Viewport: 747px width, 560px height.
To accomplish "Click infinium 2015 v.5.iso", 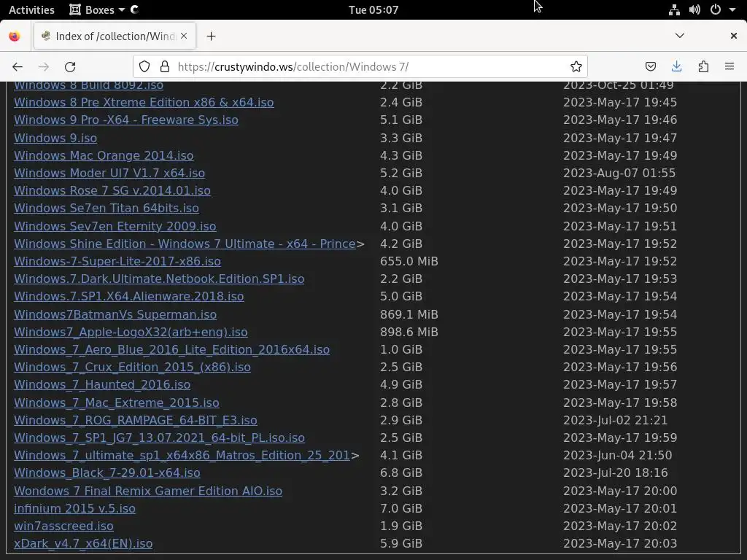I will pyautogui.click(x=75, y=508).
